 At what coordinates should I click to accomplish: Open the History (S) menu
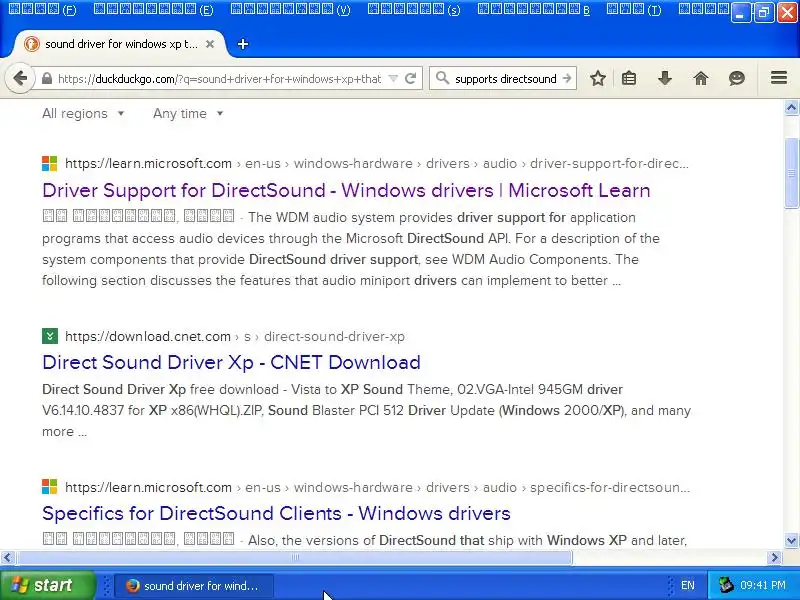(414, 9)
